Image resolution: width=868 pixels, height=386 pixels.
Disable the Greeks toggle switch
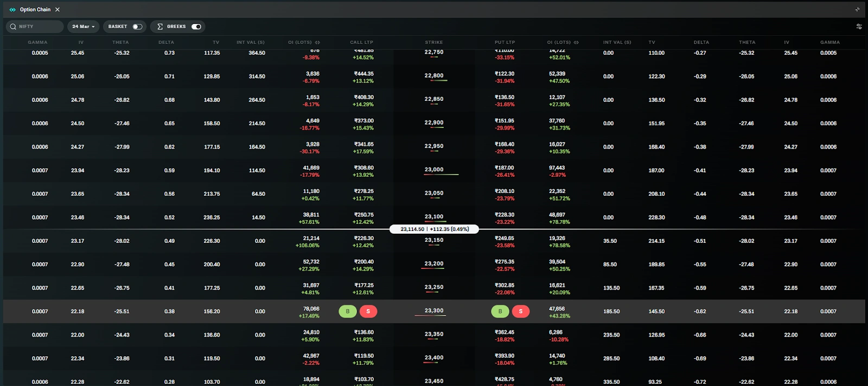click(196, 27)
